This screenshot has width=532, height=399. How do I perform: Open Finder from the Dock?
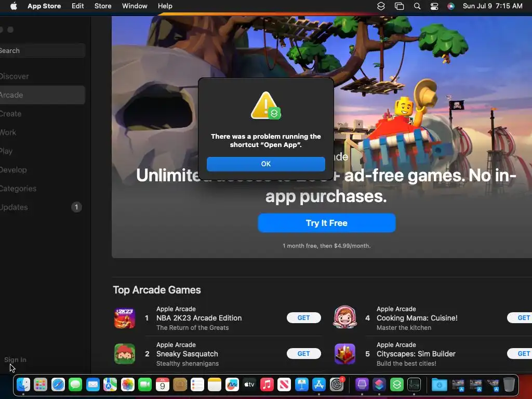click(23, 384)
